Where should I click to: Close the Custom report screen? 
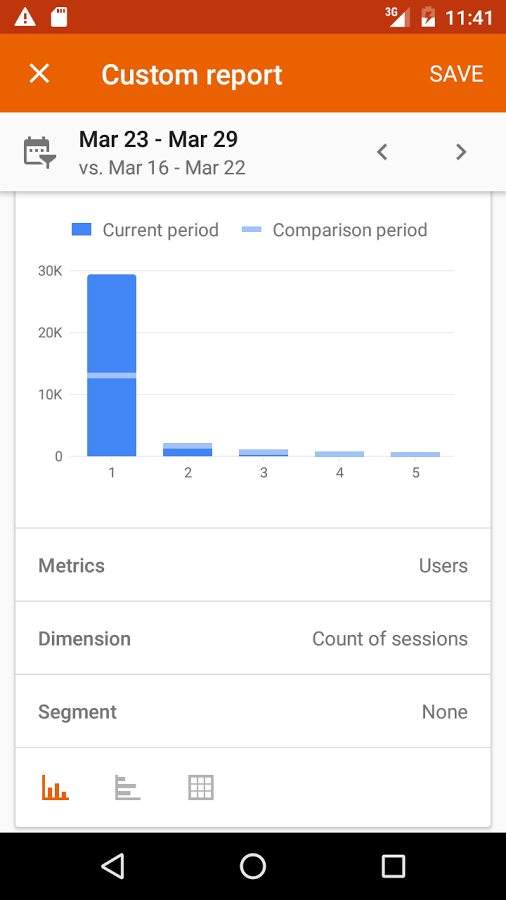click(40, 73)
